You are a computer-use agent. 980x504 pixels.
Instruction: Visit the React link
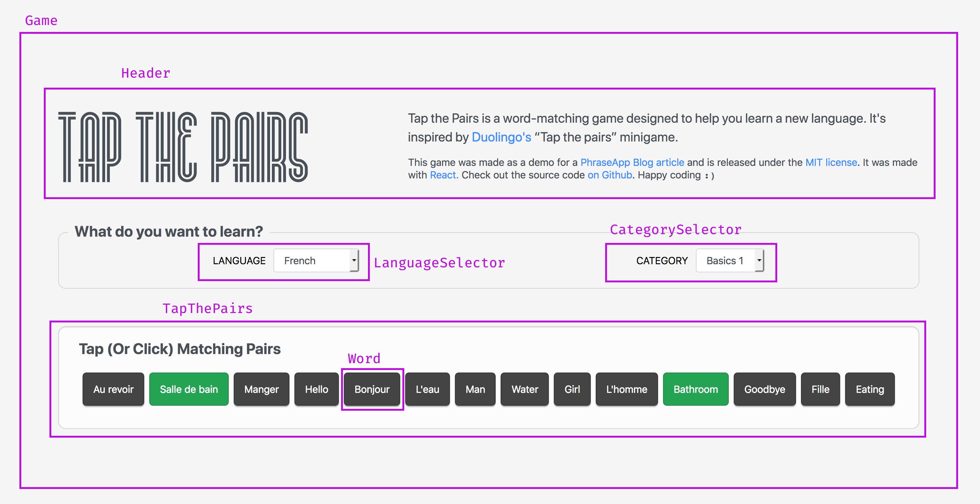444,175
